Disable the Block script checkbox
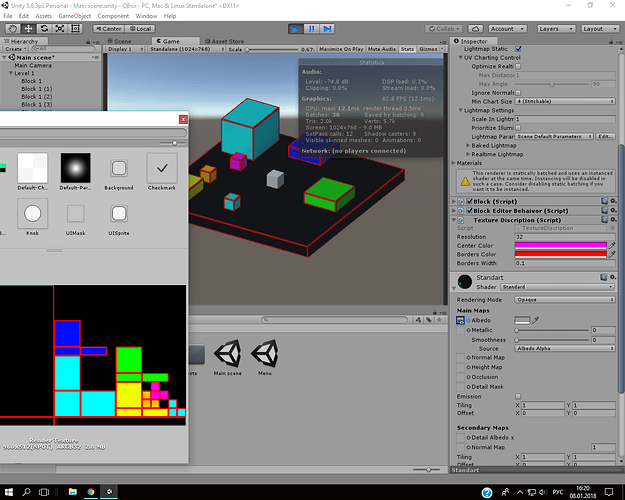This screenshot has width=625, height=500. tap(470, 201)
